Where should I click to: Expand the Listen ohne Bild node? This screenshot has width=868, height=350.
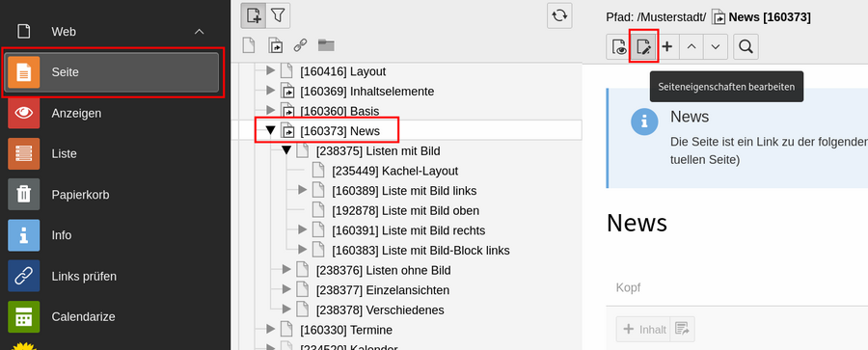pyautogui.click(x=286, y=270)
